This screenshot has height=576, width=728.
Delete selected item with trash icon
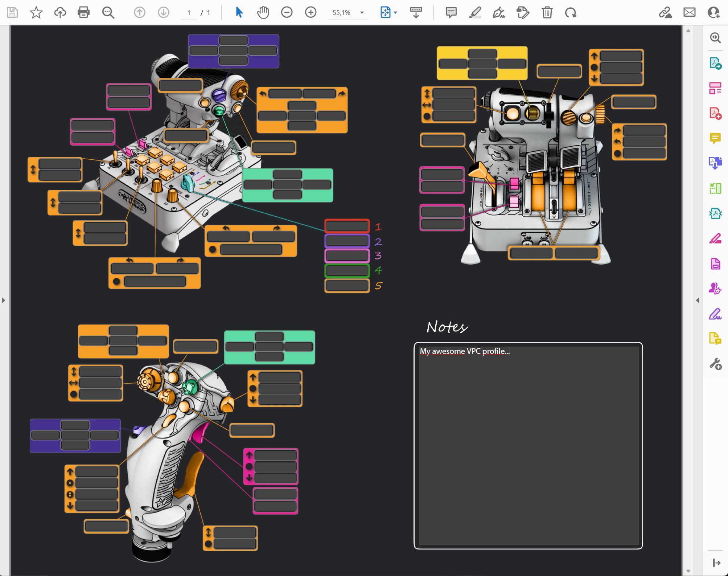(x=547, y=13)
